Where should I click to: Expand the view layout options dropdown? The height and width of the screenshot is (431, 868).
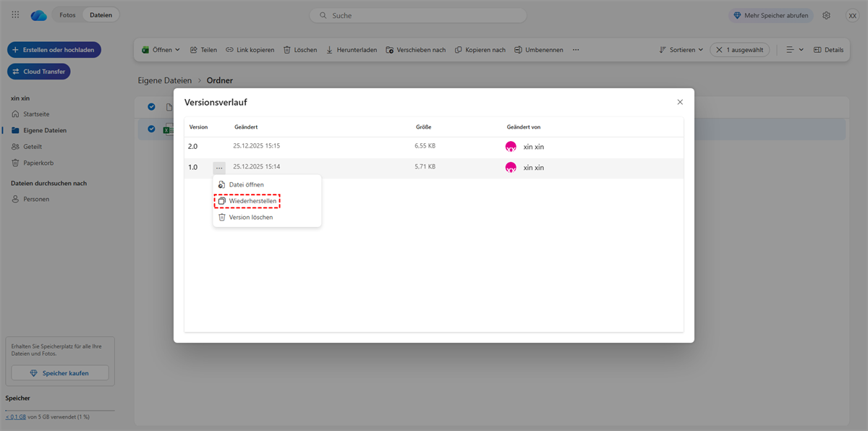click(801, 50)
